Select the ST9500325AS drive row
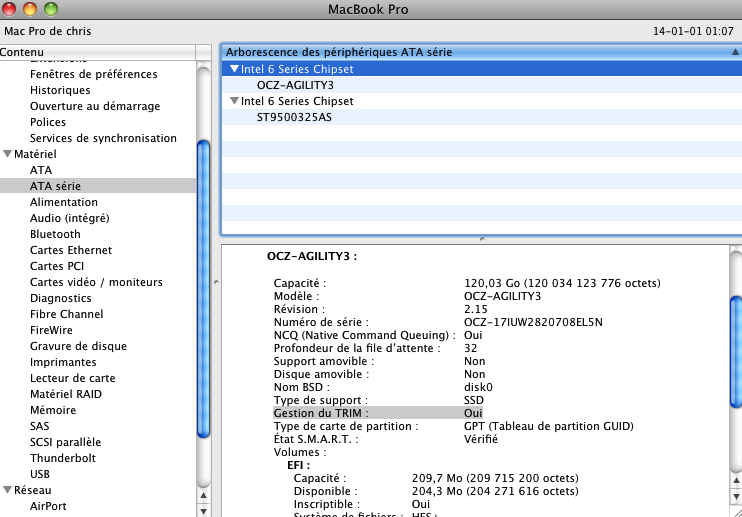This screenshot has height=517, width=742. click(482, 117)
